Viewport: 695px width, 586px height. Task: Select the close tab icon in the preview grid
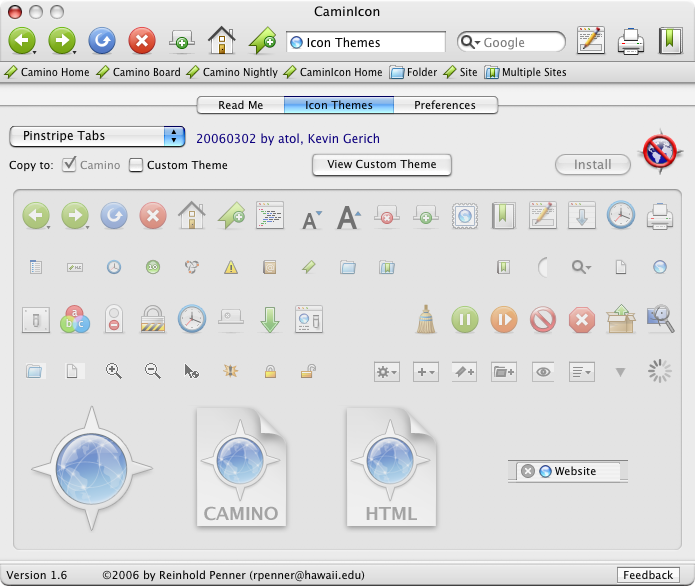click(x=387, y=215)
